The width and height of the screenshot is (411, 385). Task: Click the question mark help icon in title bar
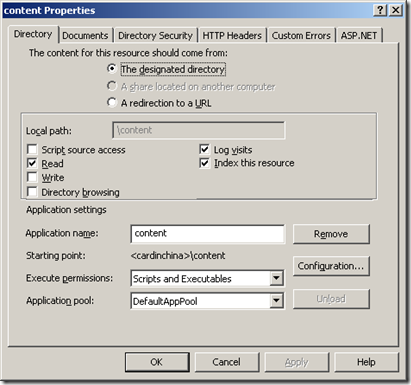[380, 10]
